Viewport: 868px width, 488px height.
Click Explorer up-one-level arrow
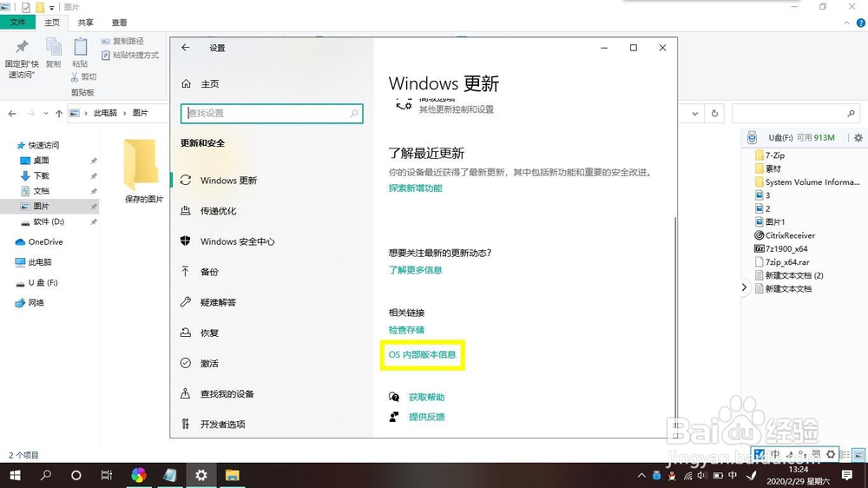(x=59, y=114)
